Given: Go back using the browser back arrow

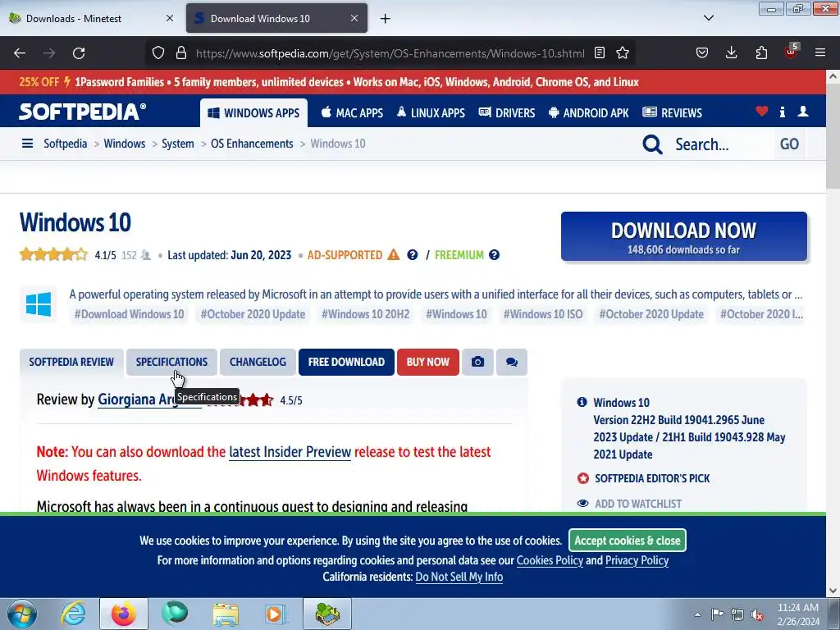Looking at the screenshot, I should pyautogui.click(x=20, y=53).
